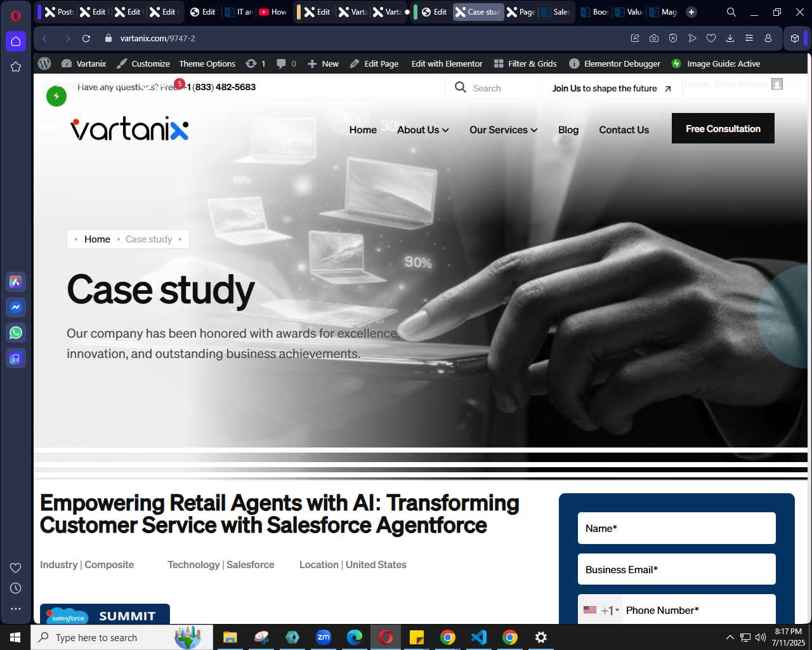Open Theme Options in the admin bar
812x650 pixels.
pos(207,63)
